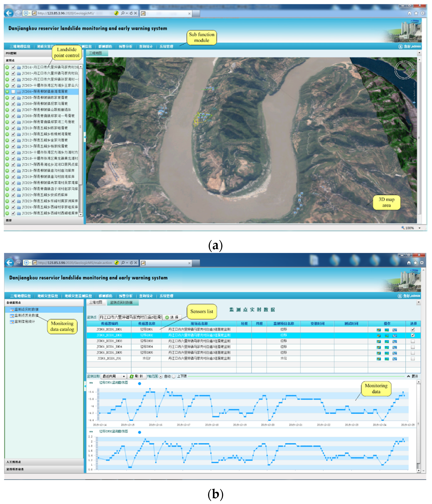Click second operation icon in the 位移IN03 sensor row
Image resolution: width=432 pixels, height=504 pixels.
coord(387,342)
